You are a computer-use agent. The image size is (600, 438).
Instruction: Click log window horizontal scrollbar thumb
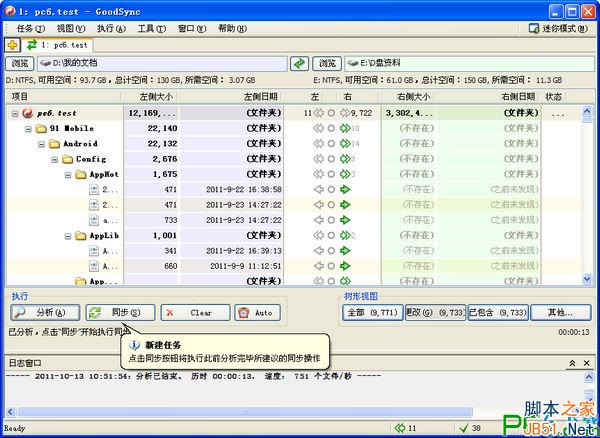tap(245, 412)
